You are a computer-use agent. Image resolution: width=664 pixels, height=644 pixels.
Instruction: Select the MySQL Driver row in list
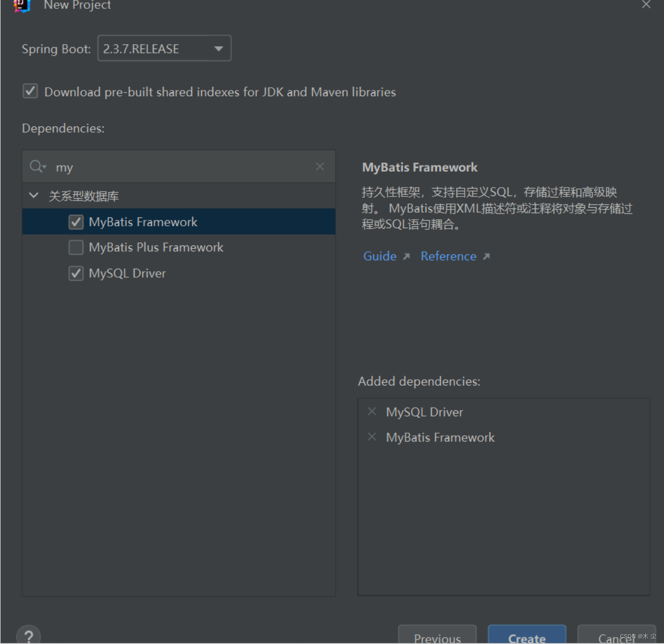(179, 273)
